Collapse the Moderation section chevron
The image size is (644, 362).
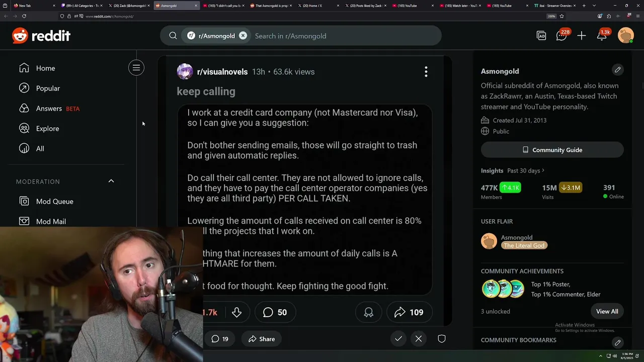[111, 181]
